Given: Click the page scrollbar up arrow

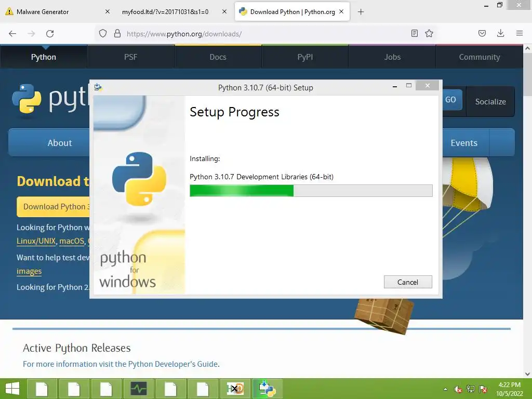Looking at the screenshot, I should 528,48.
